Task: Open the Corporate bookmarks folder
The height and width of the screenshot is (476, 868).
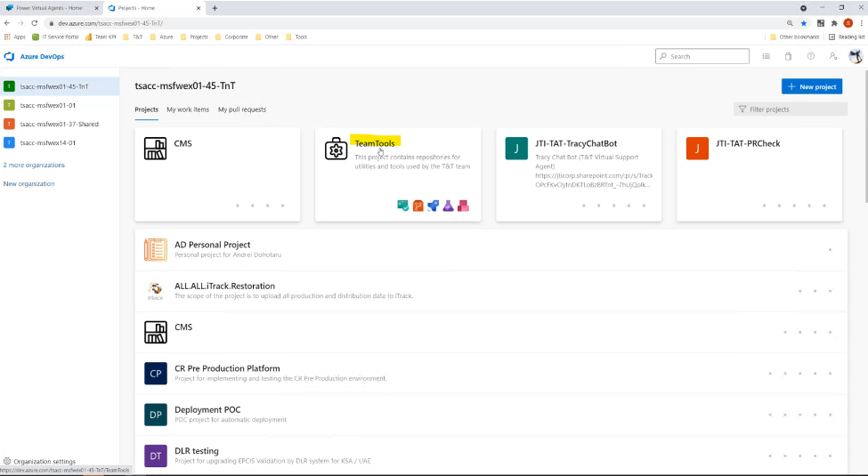Action: click(231, 37)
